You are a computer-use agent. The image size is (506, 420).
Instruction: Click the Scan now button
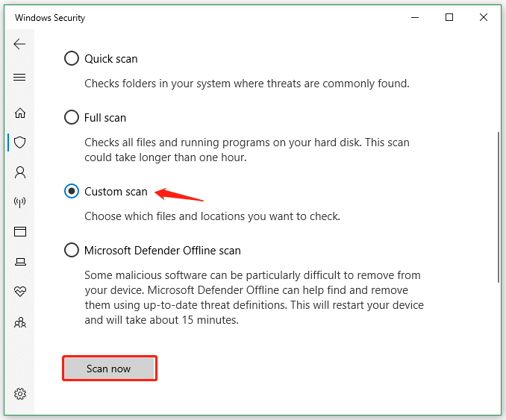point(110,369)
